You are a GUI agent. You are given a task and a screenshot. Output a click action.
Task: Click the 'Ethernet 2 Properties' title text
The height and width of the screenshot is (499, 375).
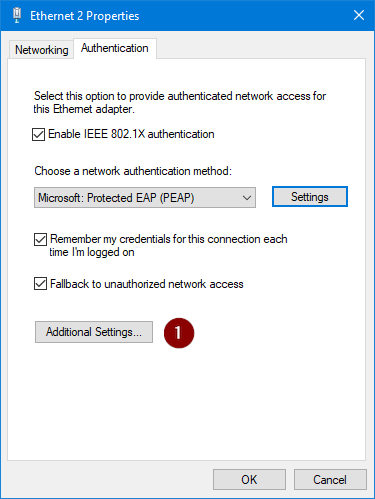[x=85, y=16]
